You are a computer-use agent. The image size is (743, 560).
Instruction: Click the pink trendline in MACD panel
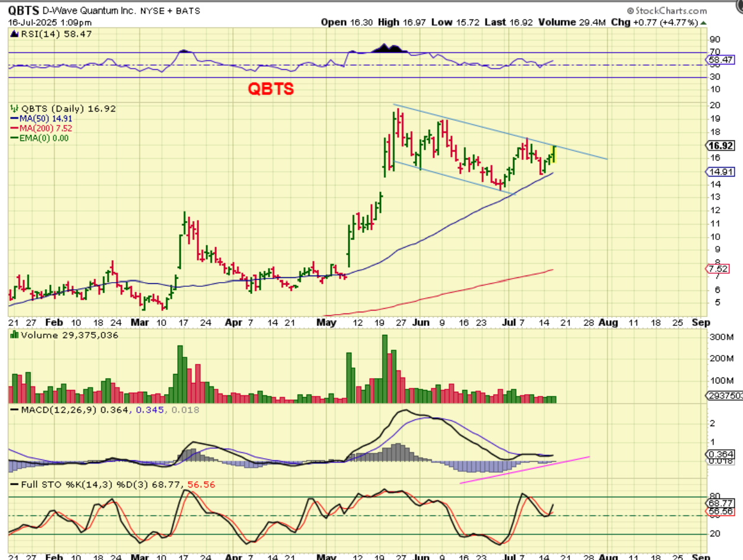pyautogui.click(x=525, y=470)
